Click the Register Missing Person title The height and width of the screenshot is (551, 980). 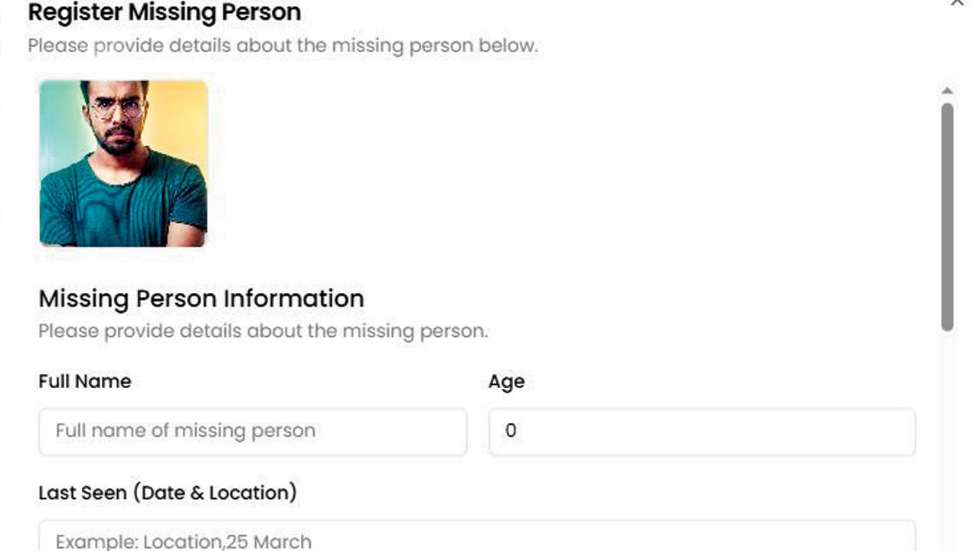(165, 12)
